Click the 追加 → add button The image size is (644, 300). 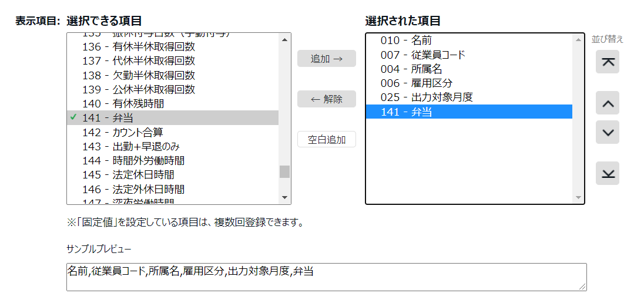(x=326, y=59)
